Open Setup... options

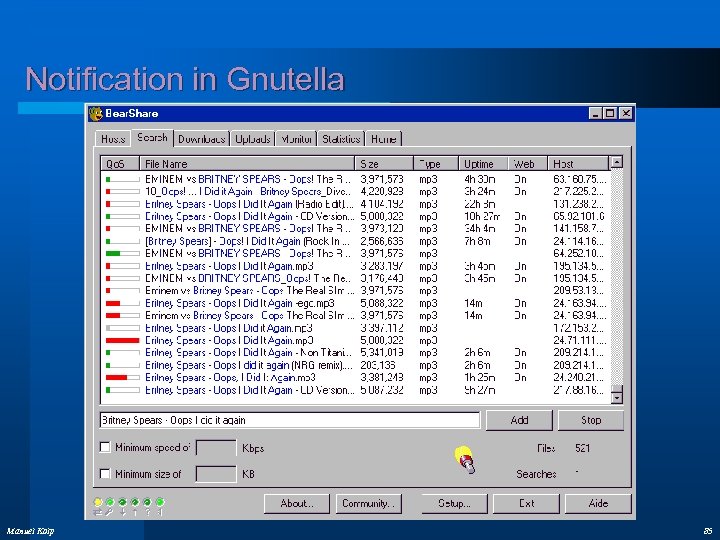(x=454, y=504)
